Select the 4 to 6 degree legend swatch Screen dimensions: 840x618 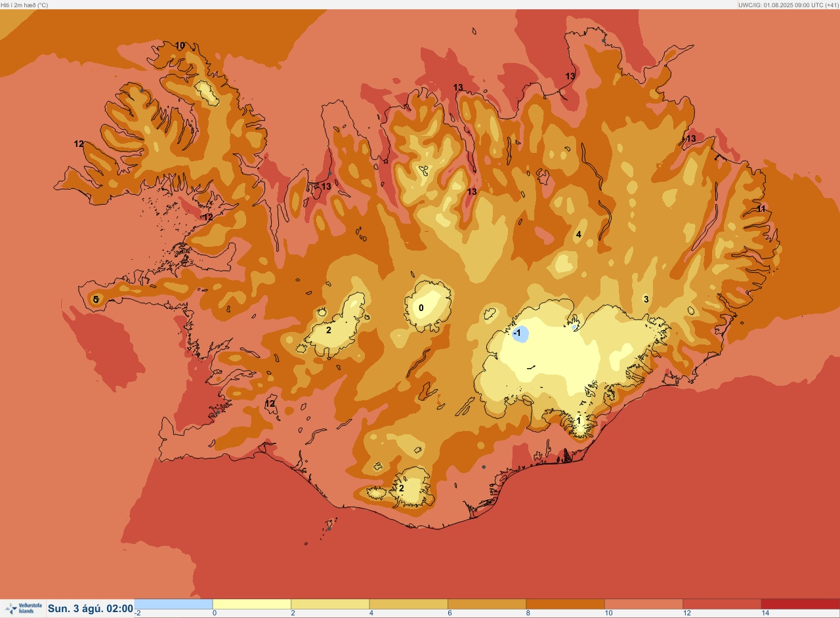[x=408, y=604]
